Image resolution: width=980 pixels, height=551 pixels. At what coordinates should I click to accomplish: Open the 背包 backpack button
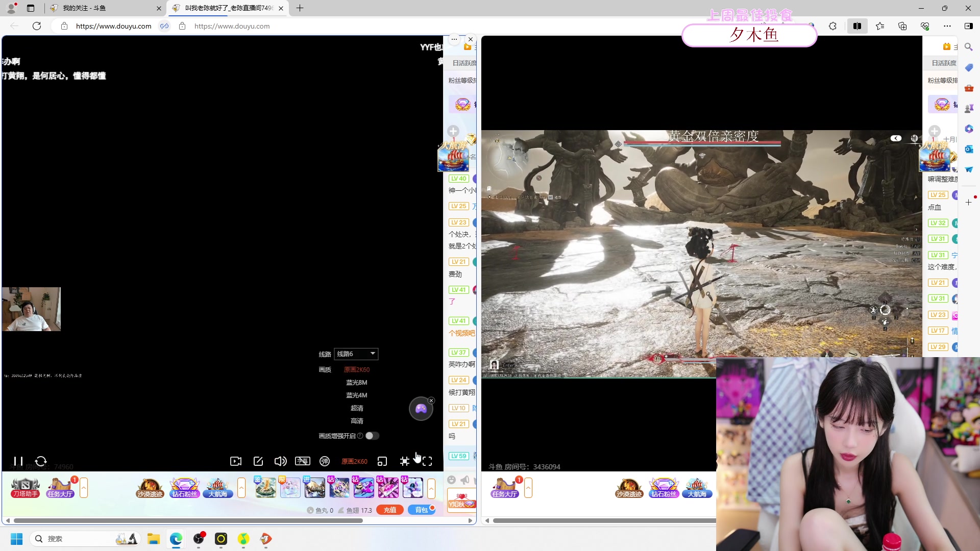(x=421, y=510)
